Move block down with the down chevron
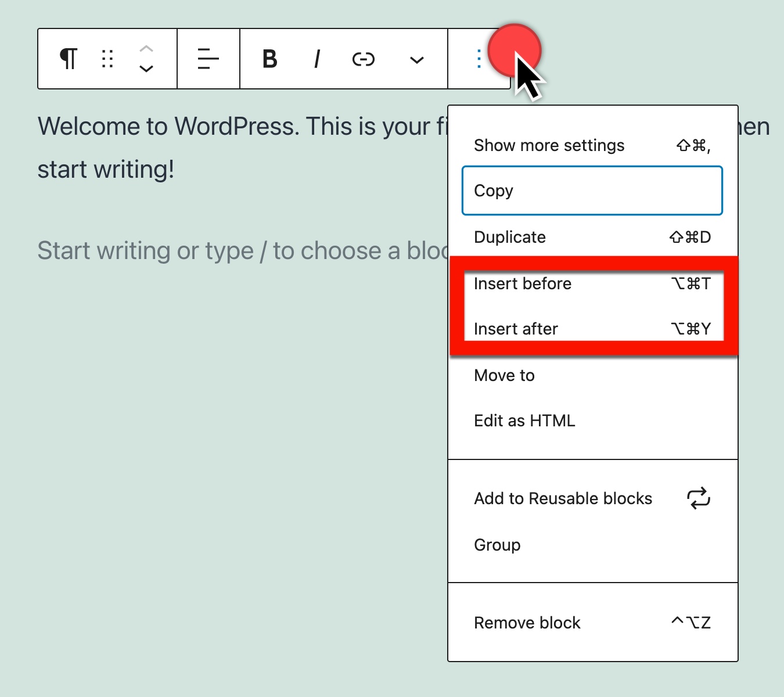This screenshot has width=784, height=697. pos(146,69)
